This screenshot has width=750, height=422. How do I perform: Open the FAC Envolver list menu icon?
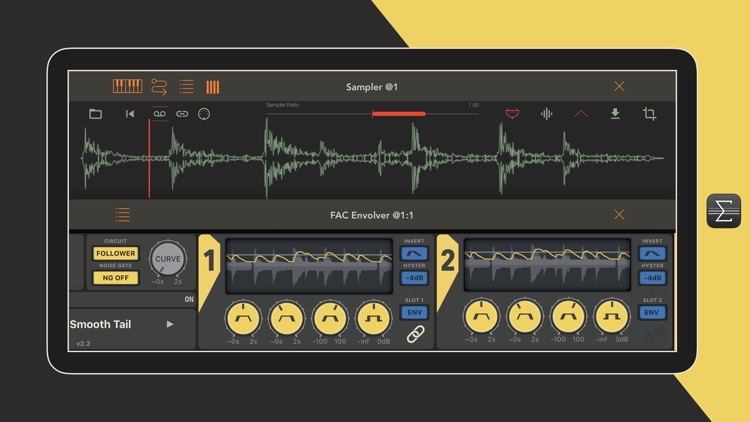pos(122,215)
